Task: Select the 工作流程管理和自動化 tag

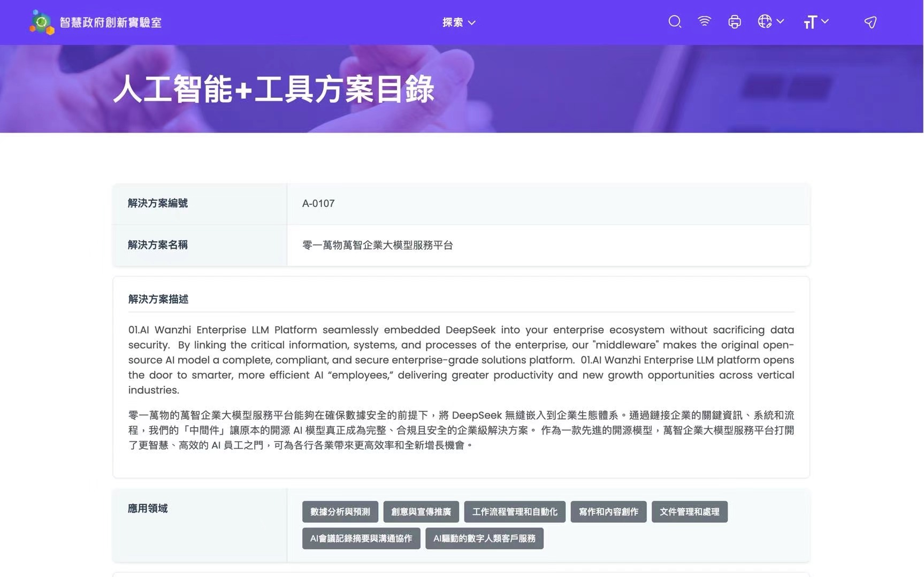Action: coord(515,512)
